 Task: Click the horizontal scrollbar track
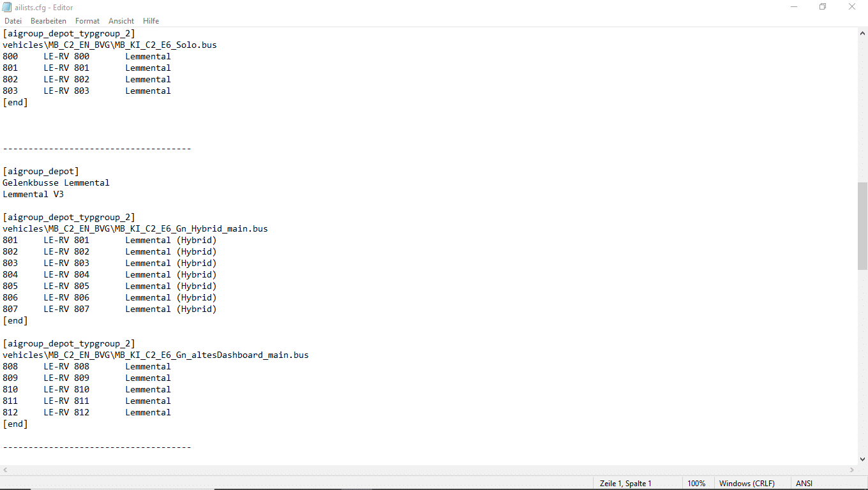(x=428, y=470)
